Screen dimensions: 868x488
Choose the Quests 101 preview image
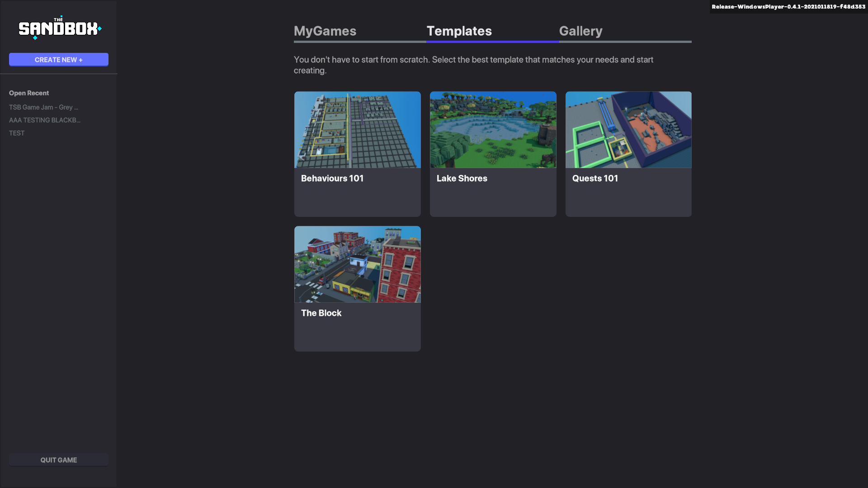pyautogui.click(x=628, y=130)
